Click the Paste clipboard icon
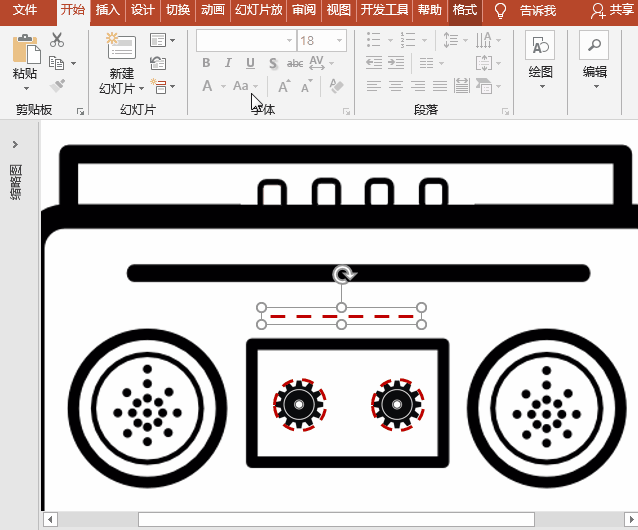638x530 pixels. pyautogui.click(x=25, y=48)
